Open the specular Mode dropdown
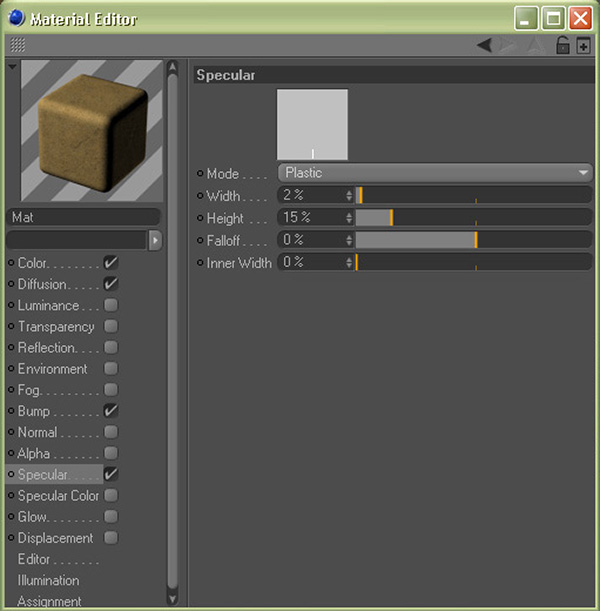Screen dimensions: 600x611 click(x=434, y=173)
